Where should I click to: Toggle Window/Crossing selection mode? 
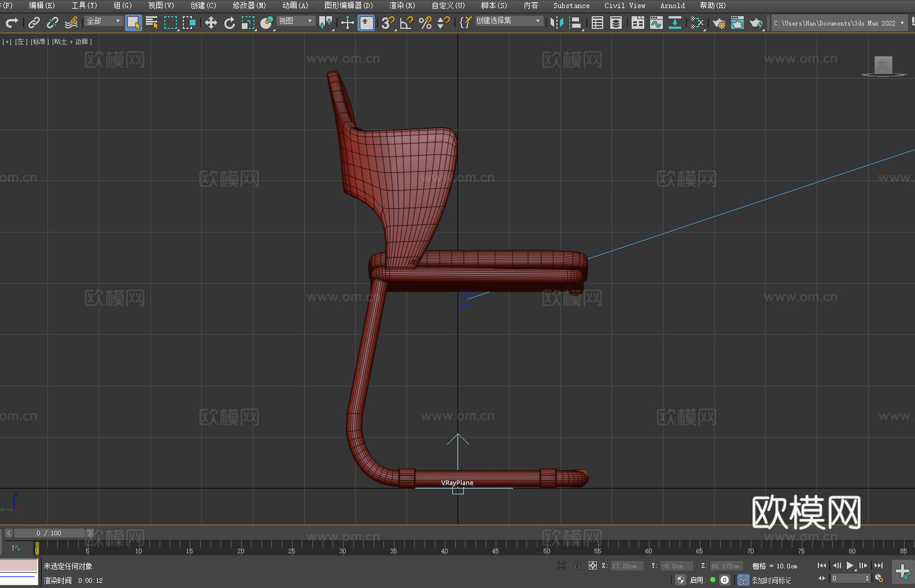tap(189, 23)
